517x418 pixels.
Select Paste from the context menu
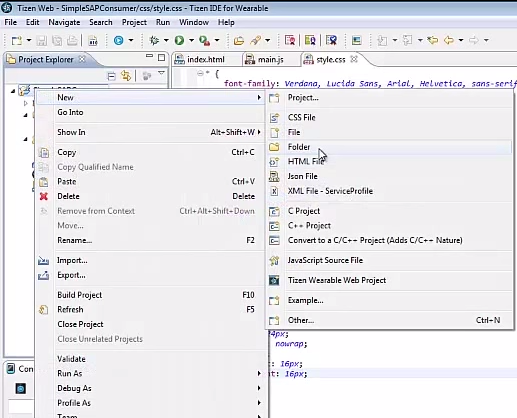(x=150, y=182)
